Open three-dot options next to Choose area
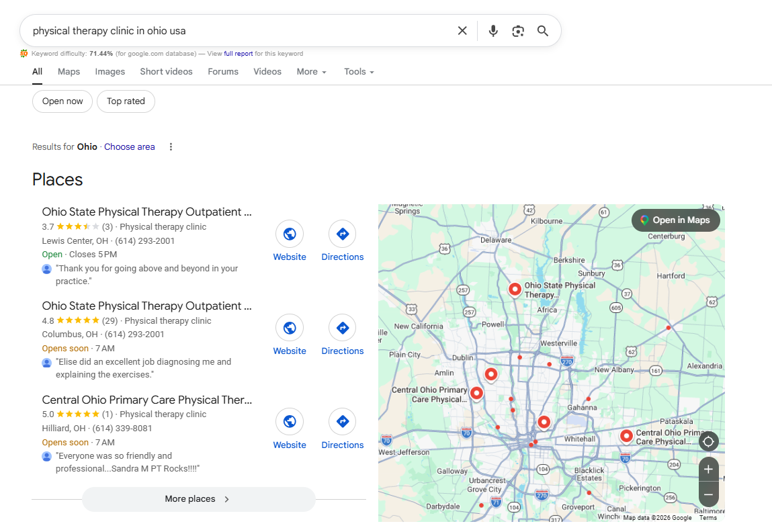 click(x=171, y=147)
